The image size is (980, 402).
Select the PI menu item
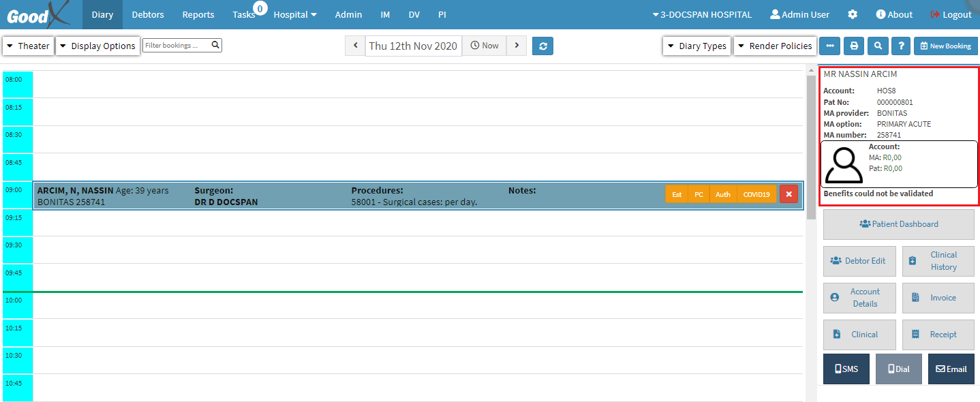point(442,14)
